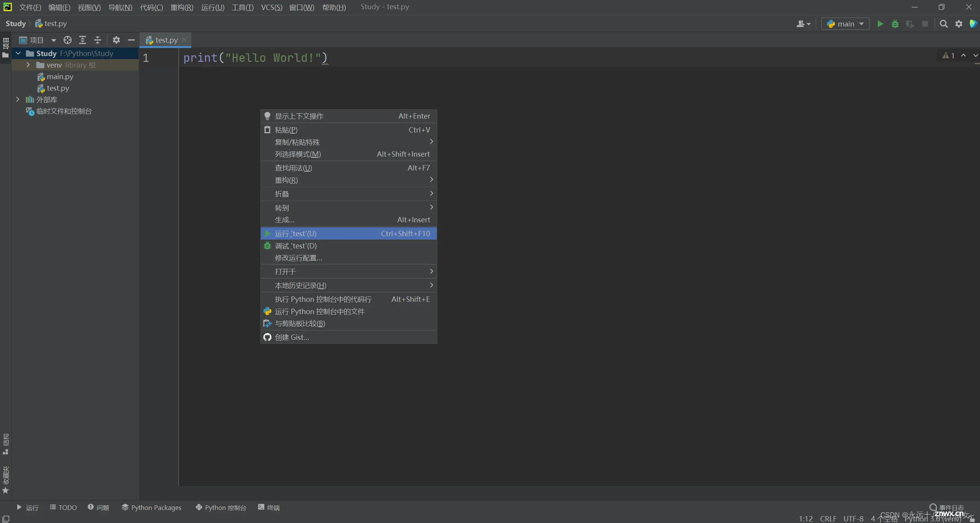The width and height of the screenshot is (980, 523).
Task: Click the Debug bug icon in toolbar
Action: pos(895,24)
